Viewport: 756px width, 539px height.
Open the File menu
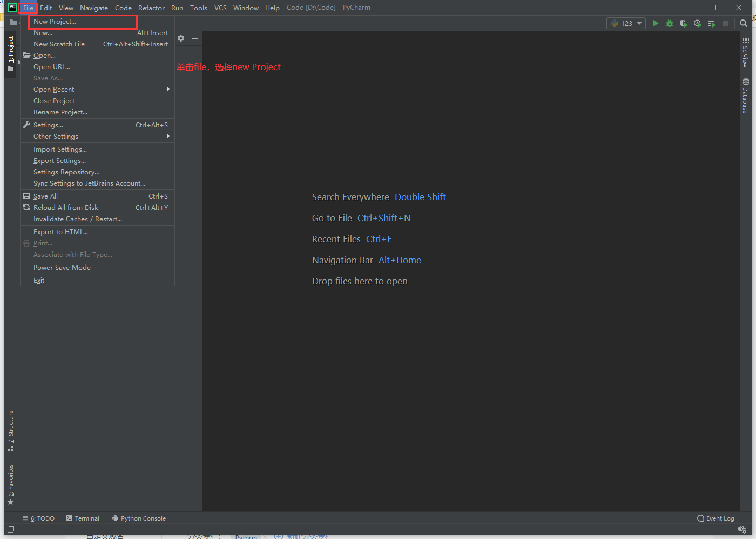[x=28, y=8]
